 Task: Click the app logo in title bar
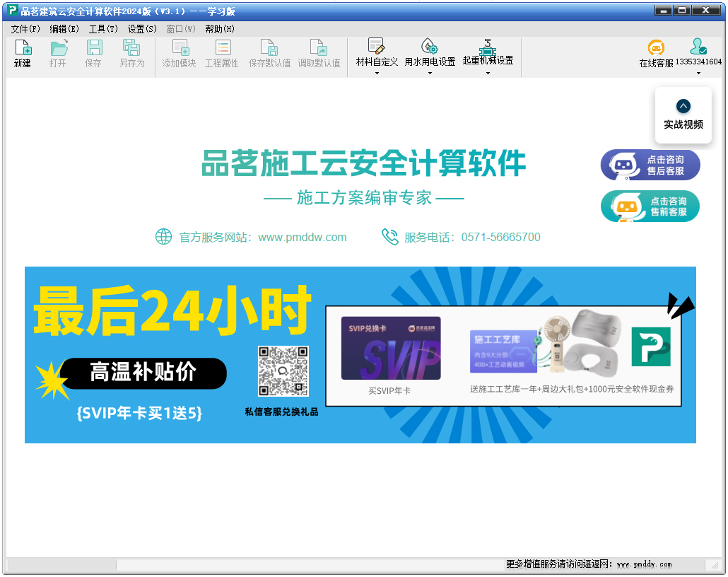click(x=13, y=10)
